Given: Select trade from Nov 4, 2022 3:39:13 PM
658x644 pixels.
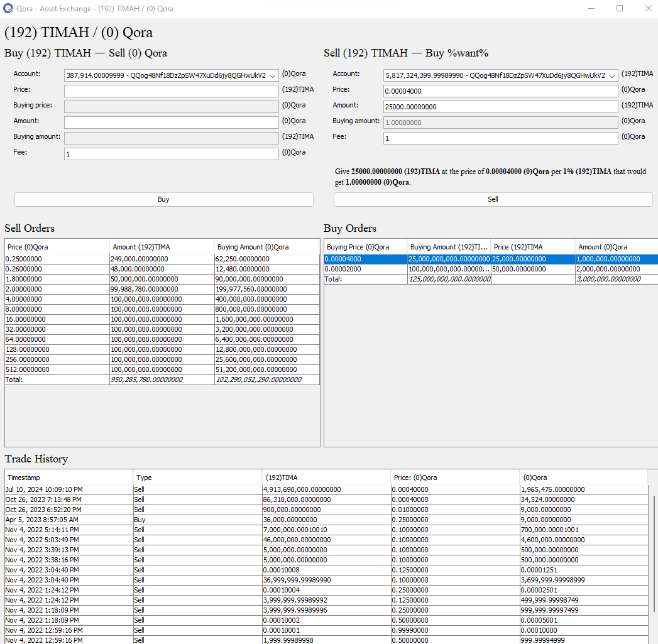Looking at the screenshot, I should tap(326, 550).
